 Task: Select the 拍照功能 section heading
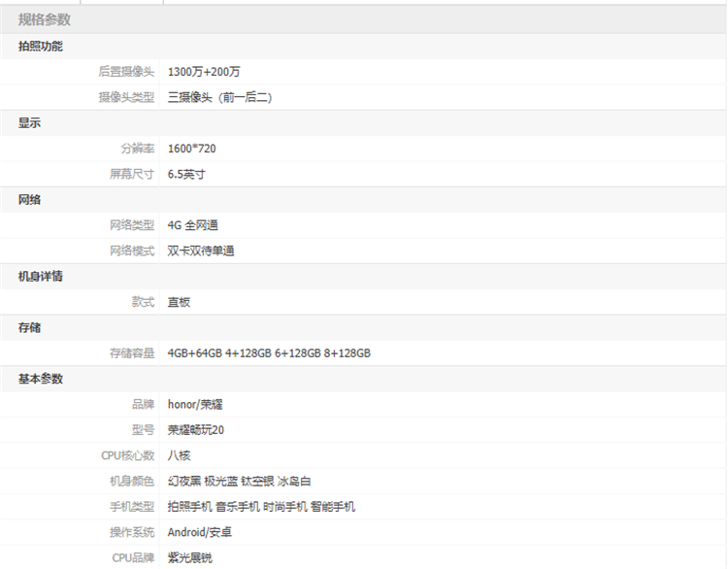tap(41, 46)
